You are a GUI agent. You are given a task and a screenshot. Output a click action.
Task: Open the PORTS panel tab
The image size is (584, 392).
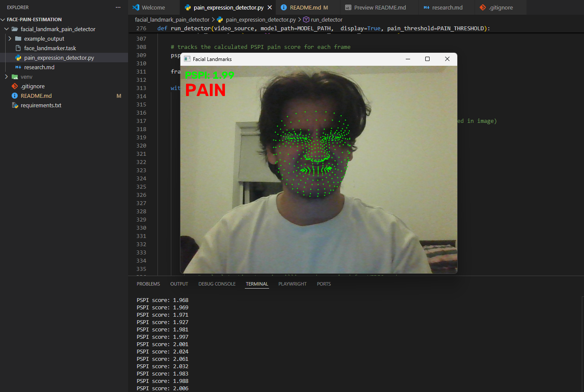(324, 284)
